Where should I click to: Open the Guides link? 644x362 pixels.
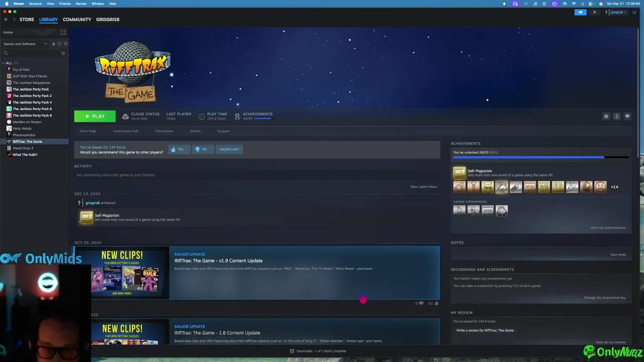195,131
